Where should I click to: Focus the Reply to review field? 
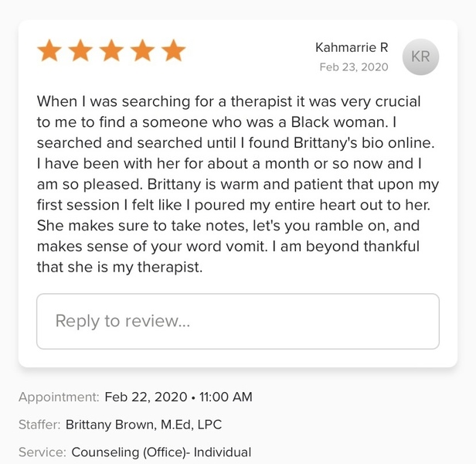tap(237, 321)
